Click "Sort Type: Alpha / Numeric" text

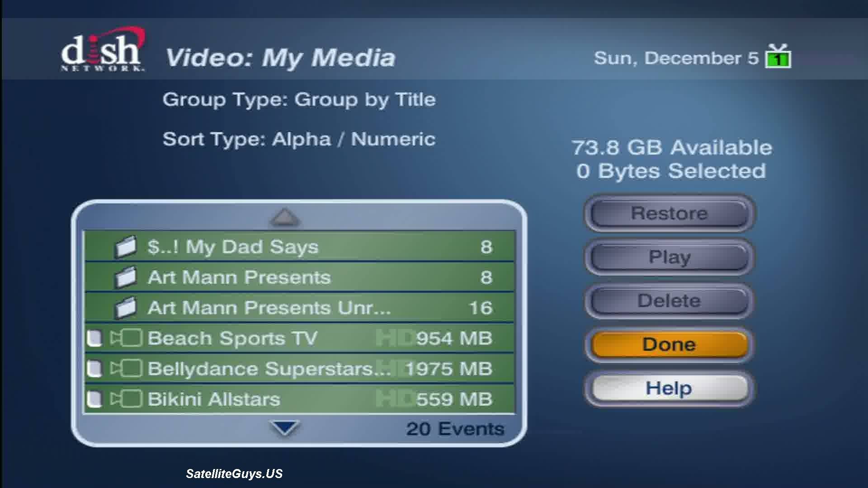[299, 139]
